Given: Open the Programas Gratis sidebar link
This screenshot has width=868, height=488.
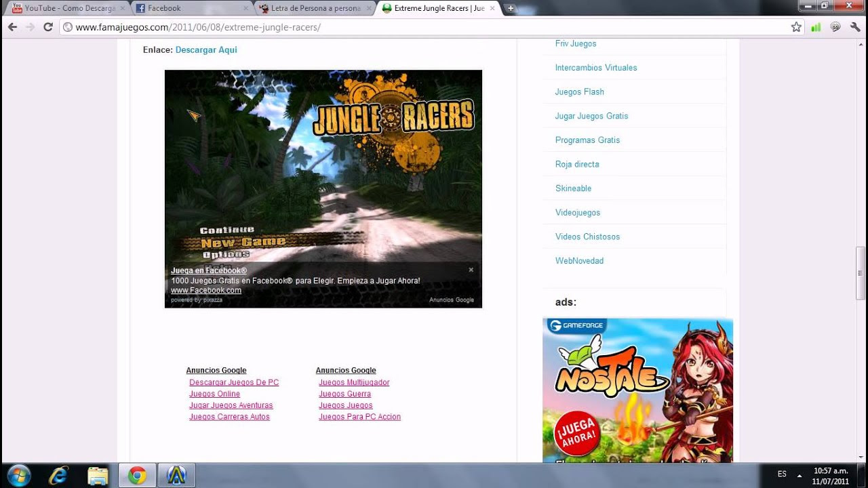Looking at the screenshot, I should coord(587,140).
